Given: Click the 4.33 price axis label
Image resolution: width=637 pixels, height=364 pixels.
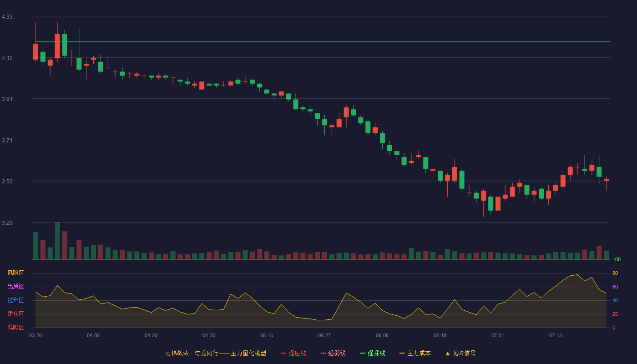Looking at the screenshot, I should 7,17.
